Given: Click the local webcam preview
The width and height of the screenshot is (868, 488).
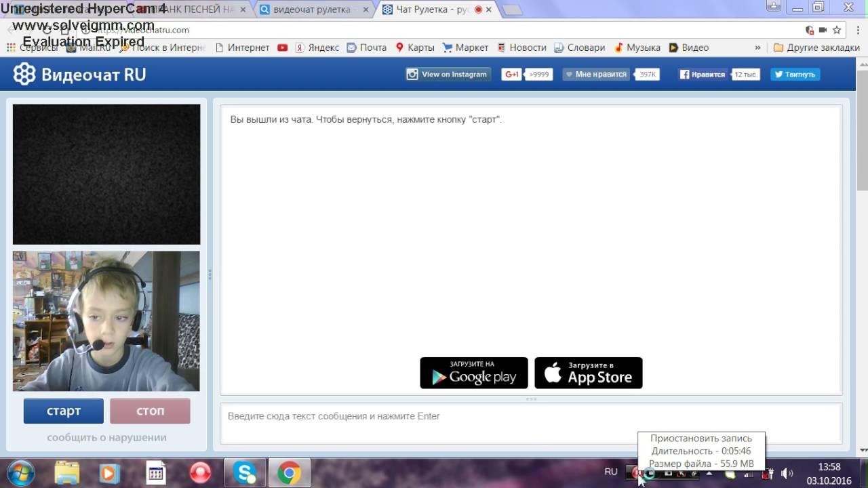Looking at the screenshot, I should coord(106,321).
